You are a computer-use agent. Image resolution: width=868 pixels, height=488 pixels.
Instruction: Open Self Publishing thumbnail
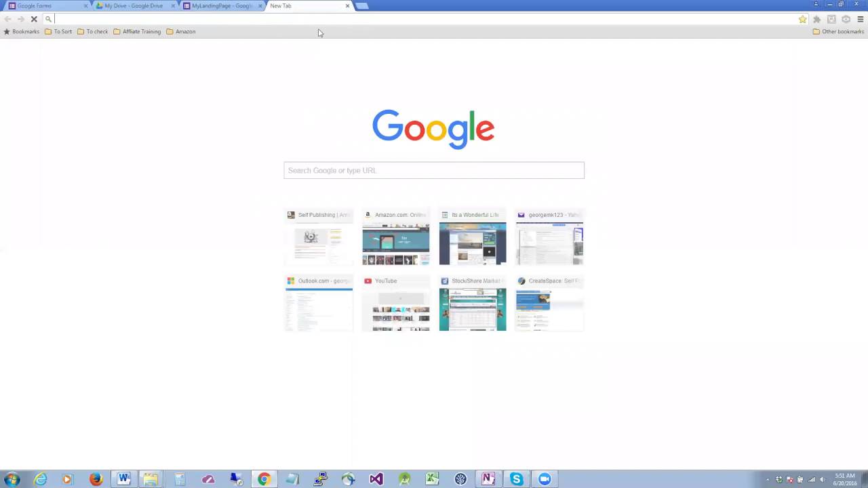319,237
